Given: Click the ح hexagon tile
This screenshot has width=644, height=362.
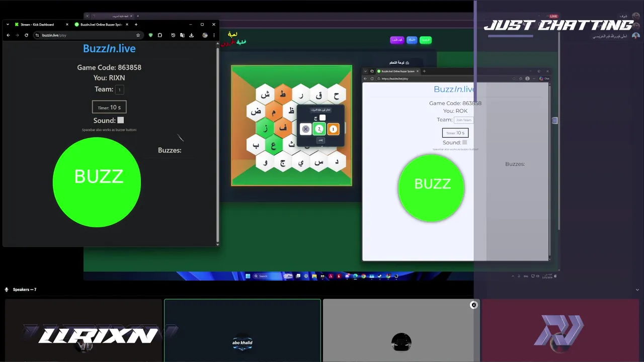Looking at the screenshot, I should (x=337, y=95).
